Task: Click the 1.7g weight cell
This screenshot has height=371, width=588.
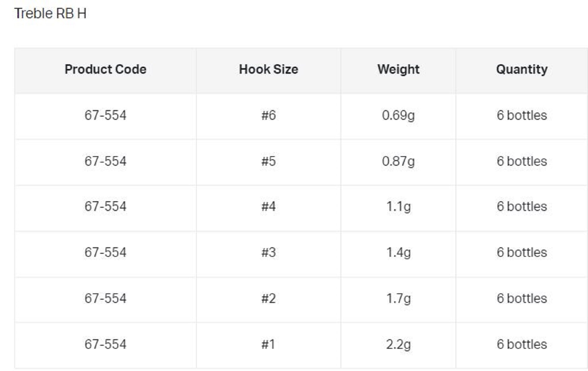Action: (398, 298)
